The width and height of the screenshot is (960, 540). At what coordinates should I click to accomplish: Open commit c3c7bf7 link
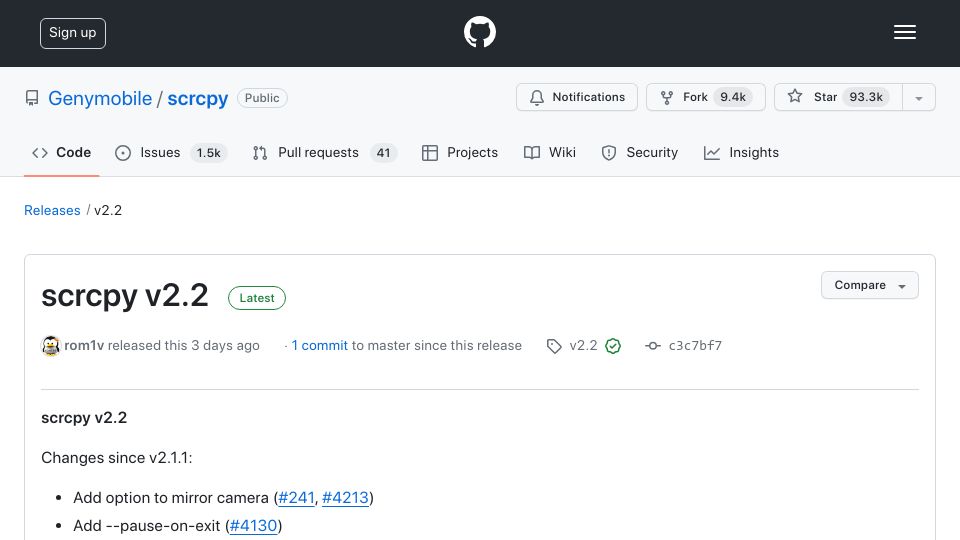[695, 346]
